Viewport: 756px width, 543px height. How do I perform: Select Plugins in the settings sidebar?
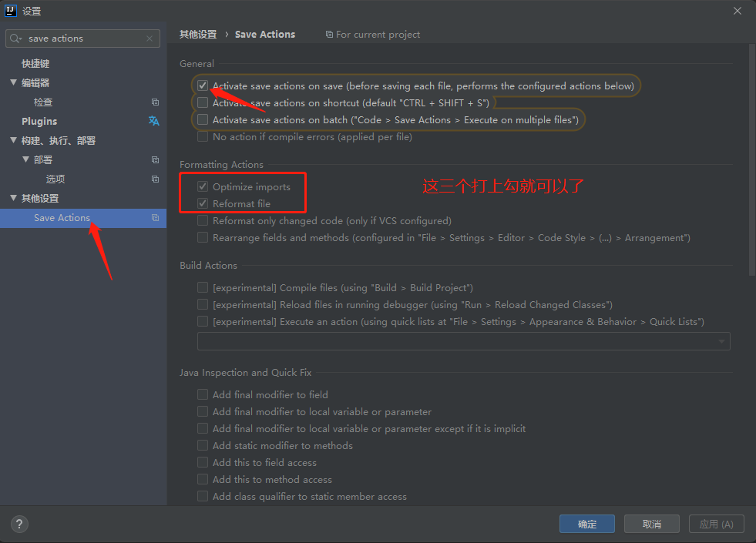(x=41, y=121)
